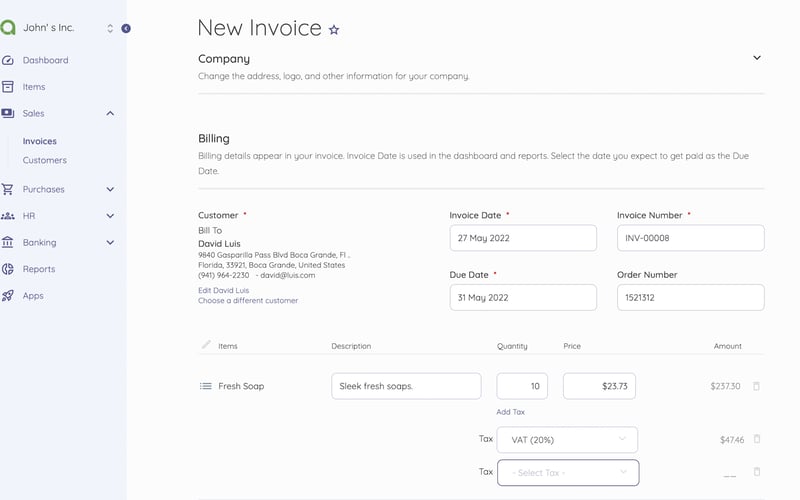The height and width of the screenshot is (500, 800).
Task: Click the Invoice Date field
Action: [x=523, y=238]
